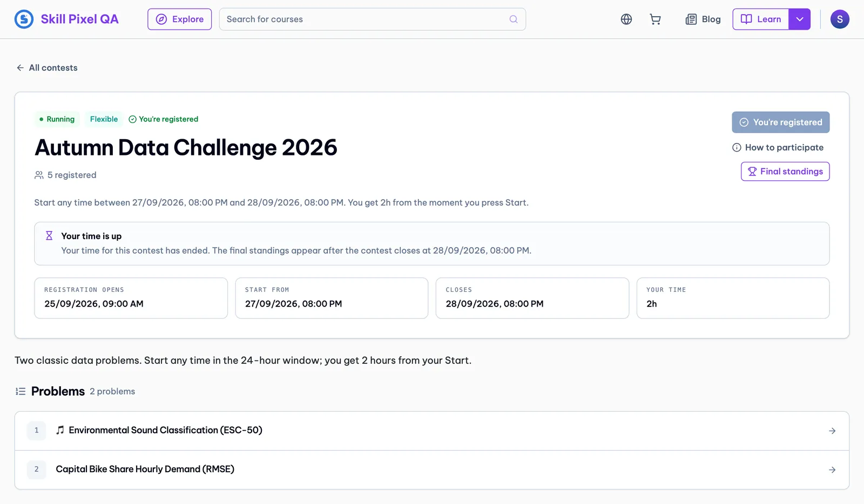The image size is (864, 504).
Task: Open the user avatar S
Action: pos(840,19)
